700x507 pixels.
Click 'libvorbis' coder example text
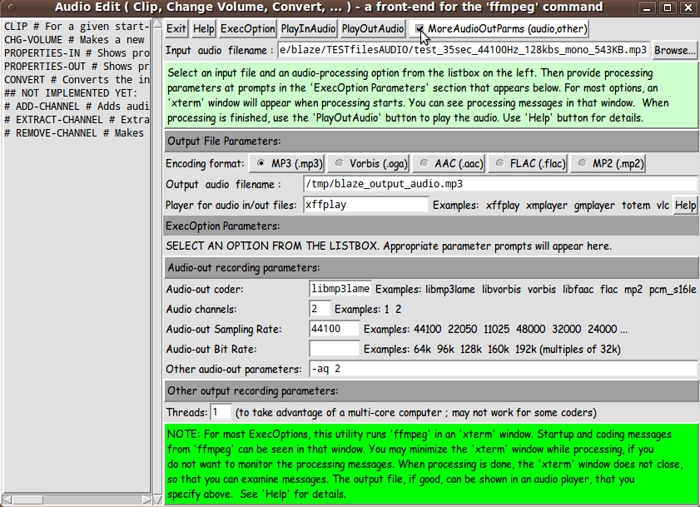pos(501,289)
